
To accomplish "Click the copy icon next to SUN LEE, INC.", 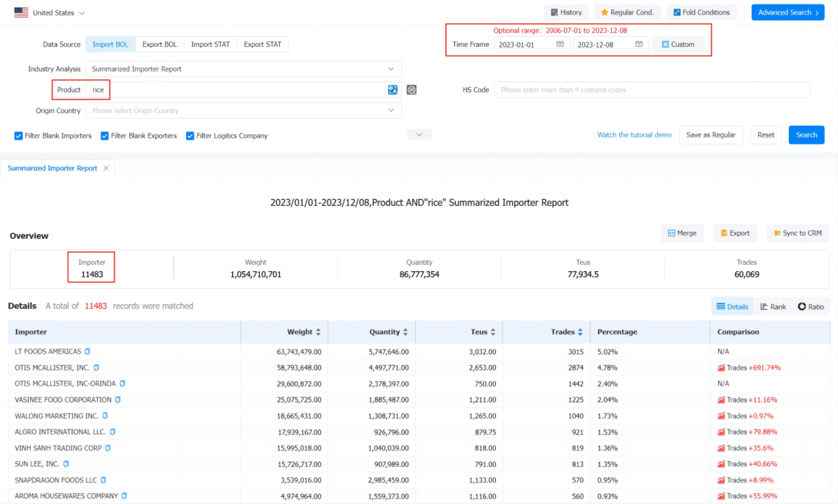I will pyautogui.click(x=66, y=464).
